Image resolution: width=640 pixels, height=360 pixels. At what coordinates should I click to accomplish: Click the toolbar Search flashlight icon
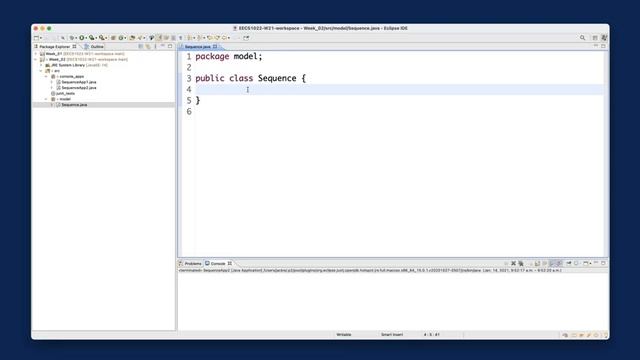pos(140,38)
